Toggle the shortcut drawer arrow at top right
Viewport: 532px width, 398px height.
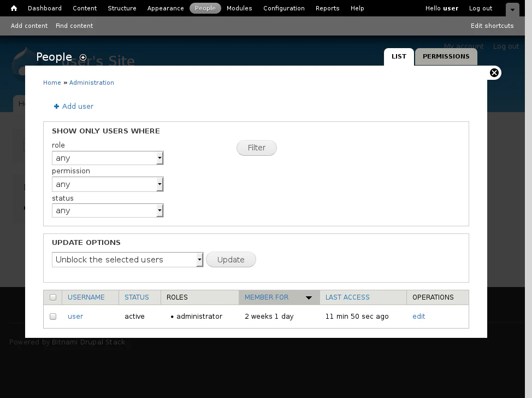click(x=512, y=9)
